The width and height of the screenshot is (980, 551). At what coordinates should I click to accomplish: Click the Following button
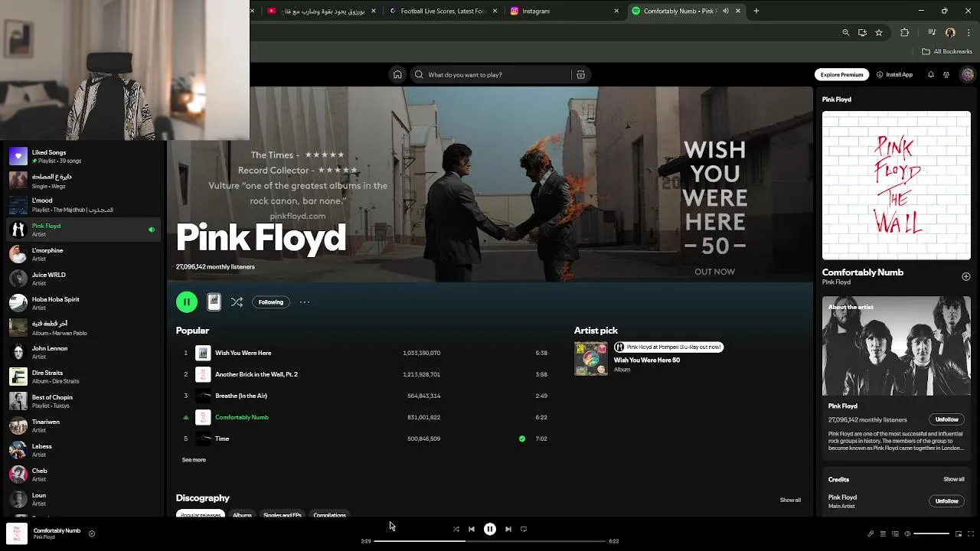click(271, 302)
